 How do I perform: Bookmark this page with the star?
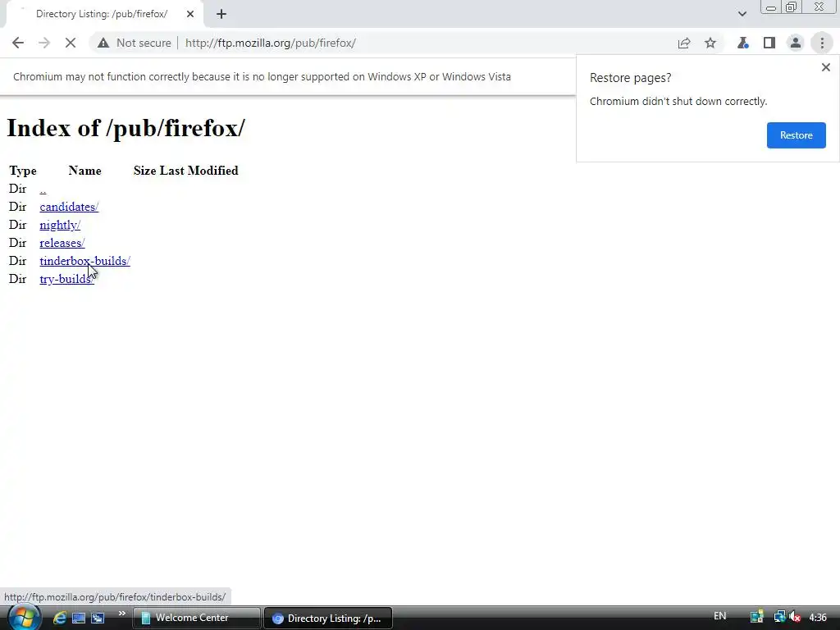click(710, 43)
